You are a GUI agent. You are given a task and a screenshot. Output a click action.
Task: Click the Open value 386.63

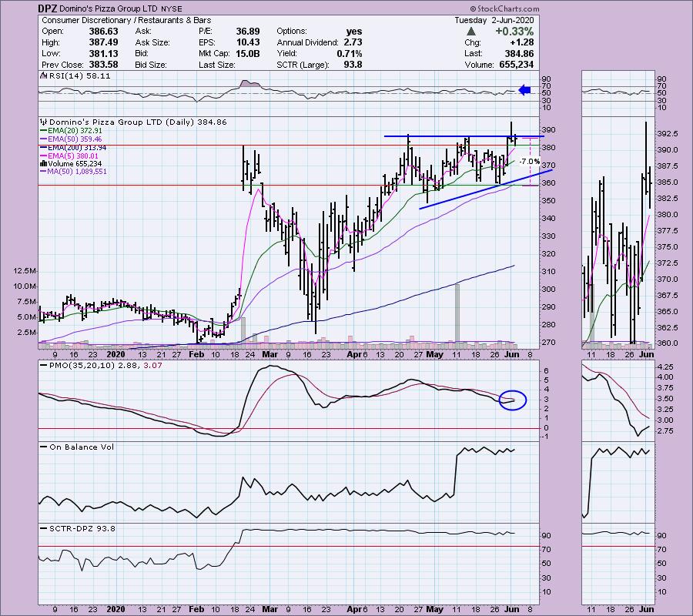click(103, 32)
